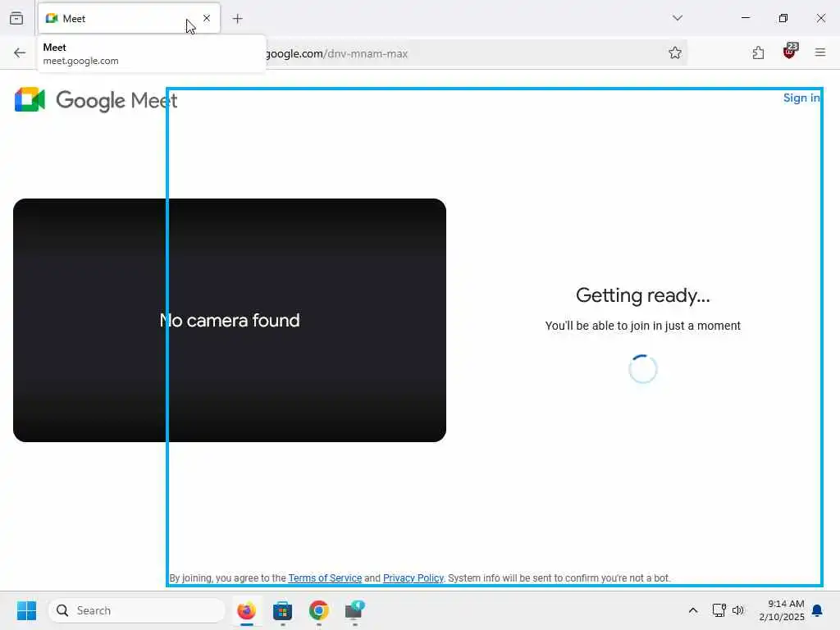This screenshot has height=630, width=840.
Task: Open Microsoft Store from the taskbar
Action: [x=282, y=610]
